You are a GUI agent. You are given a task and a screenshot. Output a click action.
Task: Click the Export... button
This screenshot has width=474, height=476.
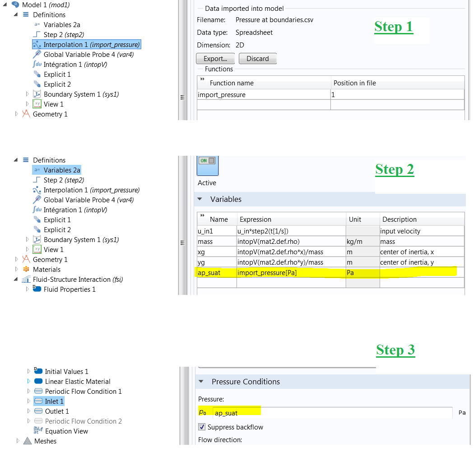point(215,59)
